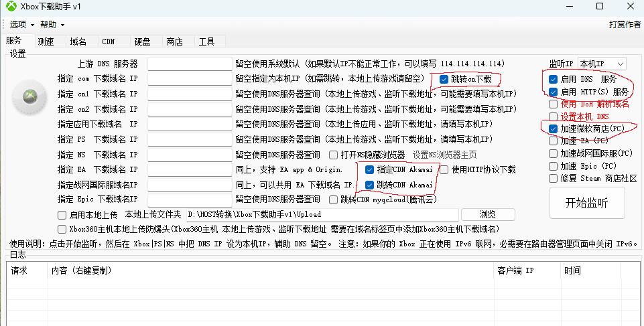Click the 指定战网国际服域名IP field
The width and height of the screenshot is (644, 326).
[190, 185]
